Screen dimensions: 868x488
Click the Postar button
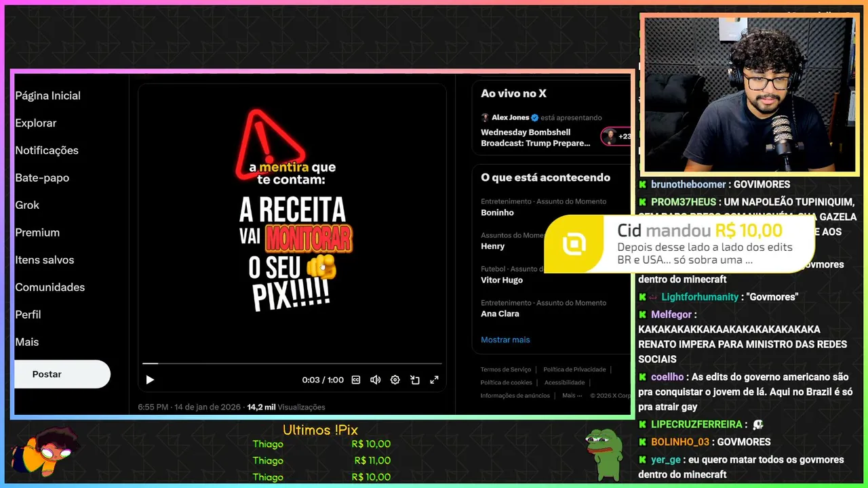point(62,374)
